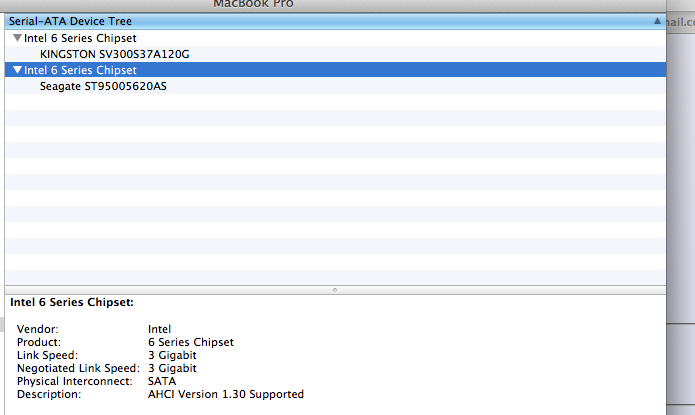
Task: Select the first Intel 6 Series Chipset row
Action: [335, 38]
